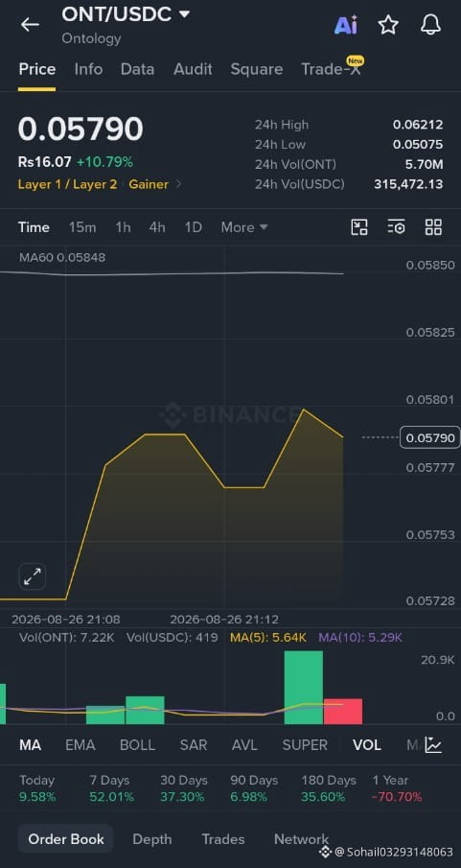The height and width of the screenshot is (868, 461).
Task: Toggle the BOLL indicator
Action: (x=137, y=745)
